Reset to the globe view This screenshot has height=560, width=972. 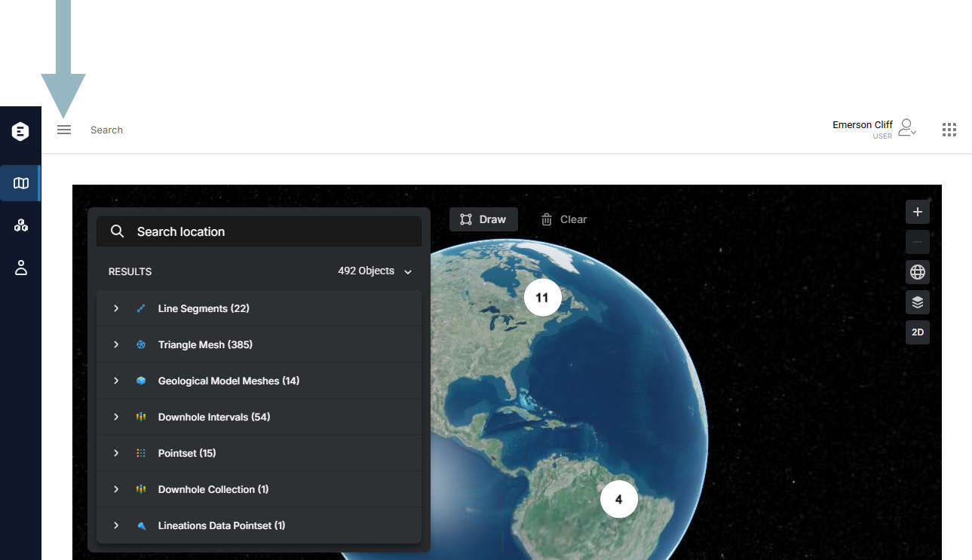[x=918, y=272]
